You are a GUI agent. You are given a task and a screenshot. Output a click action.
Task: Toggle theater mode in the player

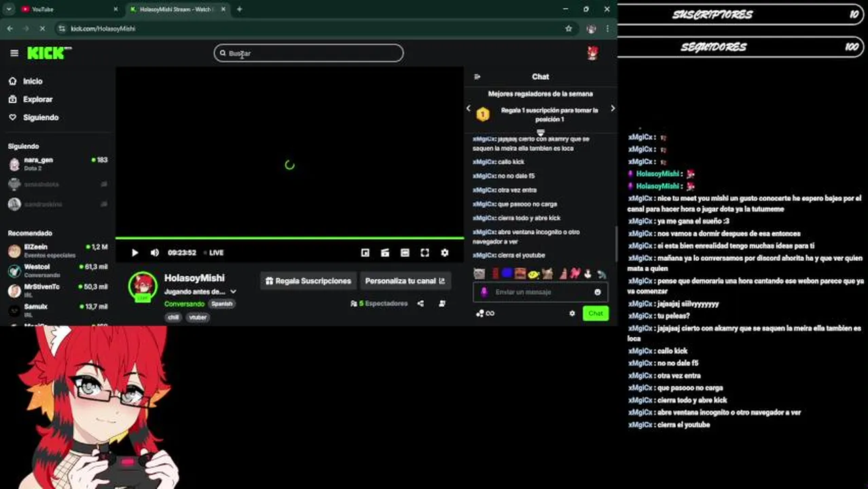(x=405, y=253)
